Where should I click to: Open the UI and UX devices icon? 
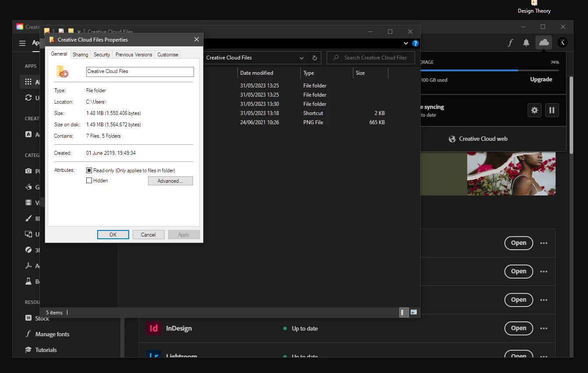coord(28,234)
